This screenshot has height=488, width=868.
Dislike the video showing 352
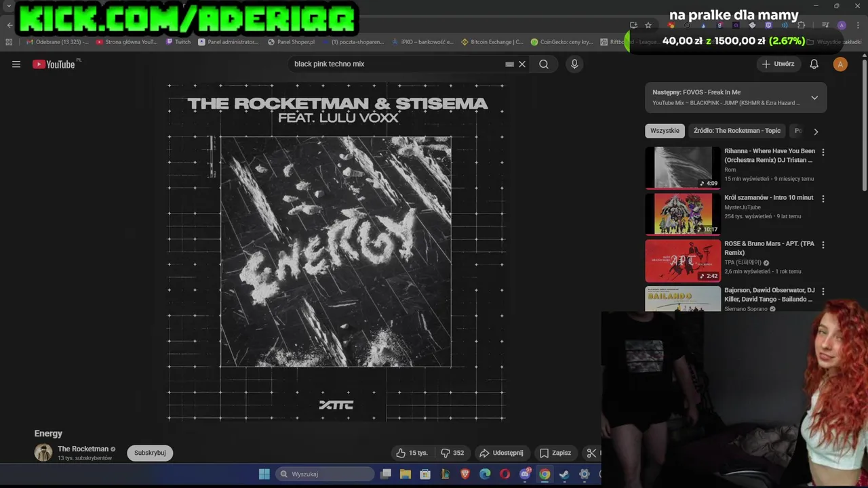pos(452,453)
